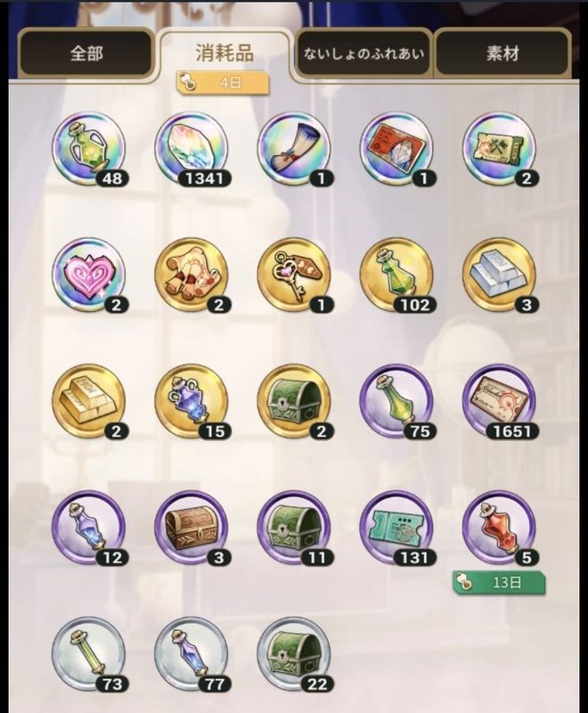Tap the 4日 expiry badge

pyautogui.click(x=223, y=83)
